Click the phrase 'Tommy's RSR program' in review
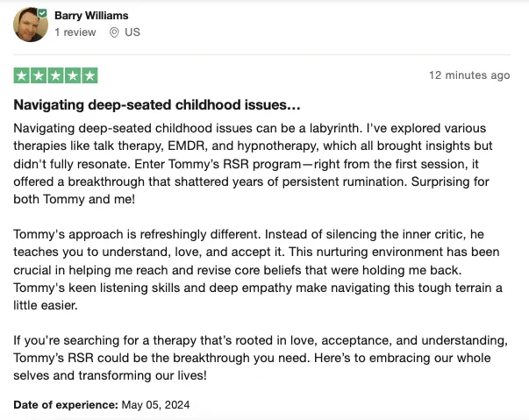 point(235,164)
